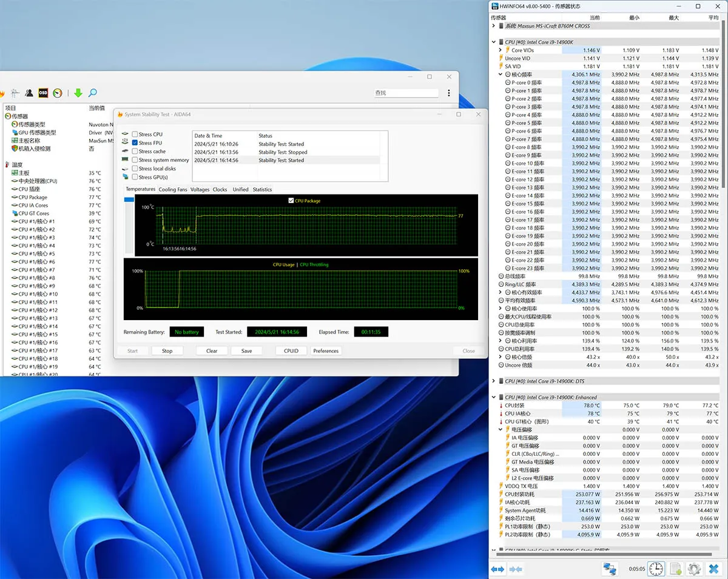Click the flame icon in System Stability Test title
Viewport: 728px width, 579px height.
pyautogui.click(x=120, y=114)
